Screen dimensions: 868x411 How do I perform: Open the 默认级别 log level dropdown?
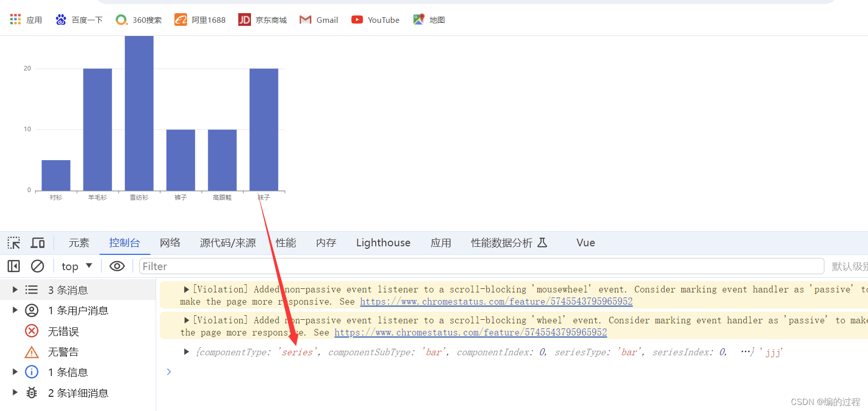click(x=850, y=266)
